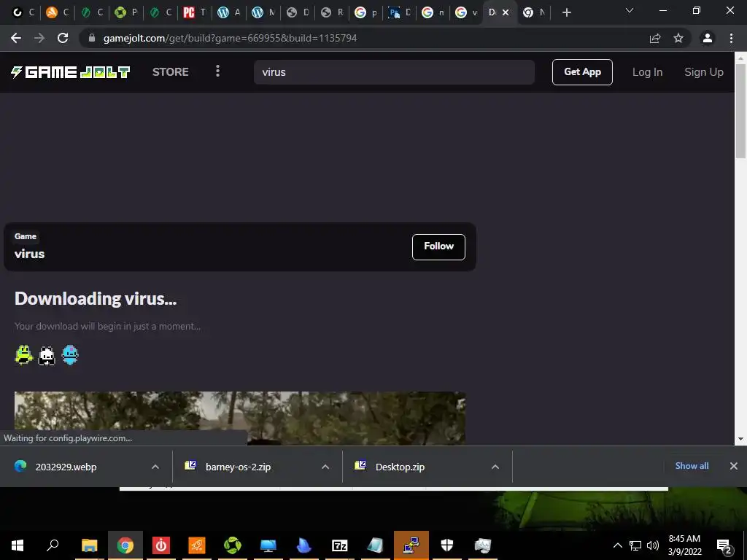Switch to the last Chrome-icon tab
This screenshot has width=747, height=560.
pos(533,12)
